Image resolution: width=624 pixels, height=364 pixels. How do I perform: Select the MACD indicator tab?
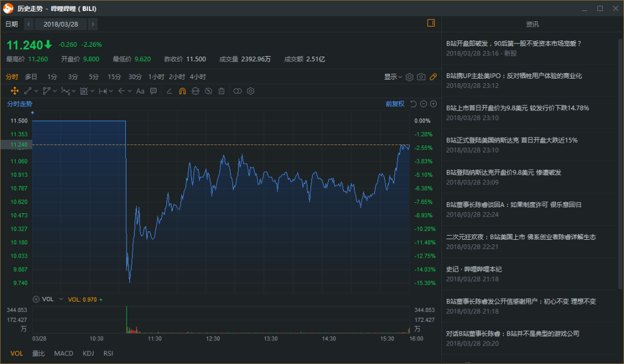(64, 353)
